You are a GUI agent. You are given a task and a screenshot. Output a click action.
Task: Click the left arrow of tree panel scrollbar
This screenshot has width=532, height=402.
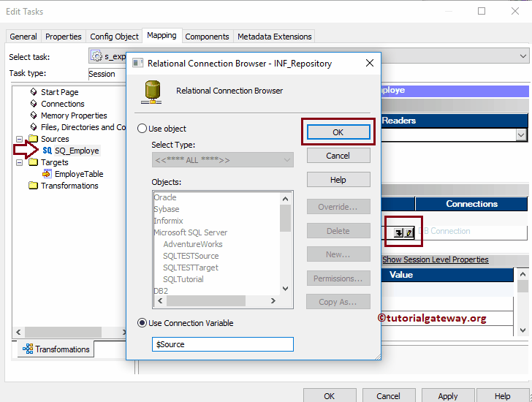pos(18,332)
